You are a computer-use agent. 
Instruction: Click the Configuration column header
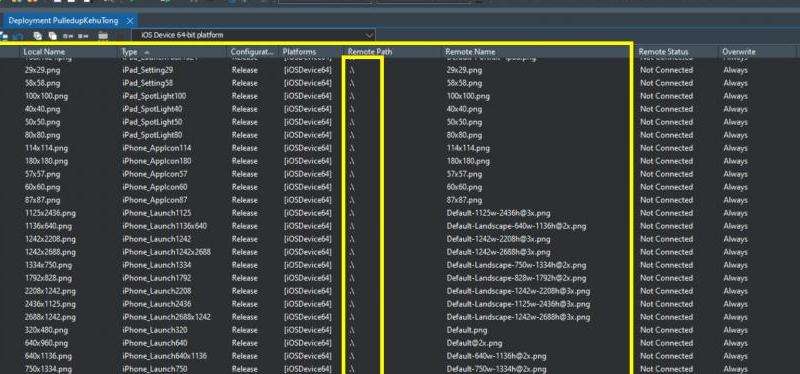click(252, 52)
